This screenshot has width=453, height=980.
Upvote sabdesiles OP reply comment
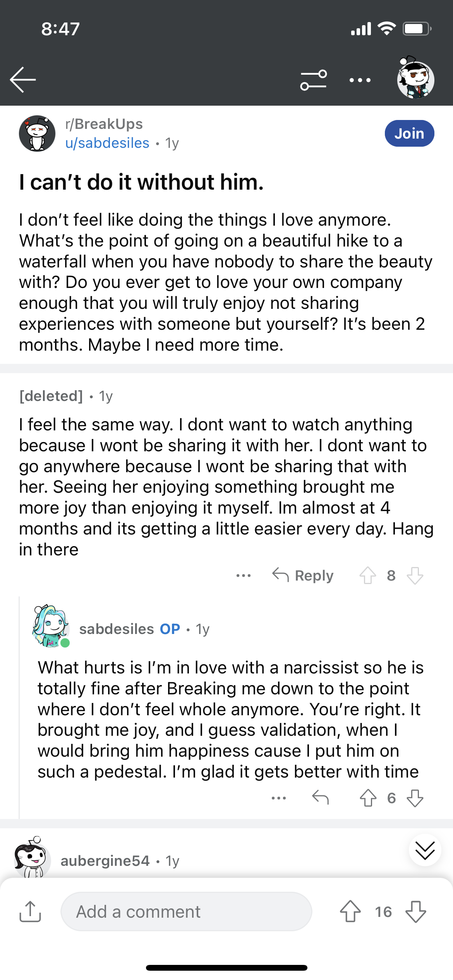tap(368, 798)
